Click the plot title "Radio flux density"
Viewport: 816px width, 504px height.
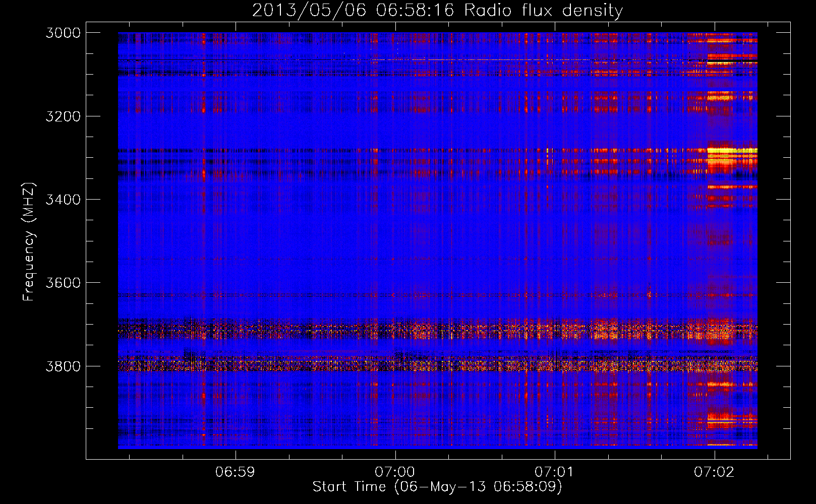(543, 11)
